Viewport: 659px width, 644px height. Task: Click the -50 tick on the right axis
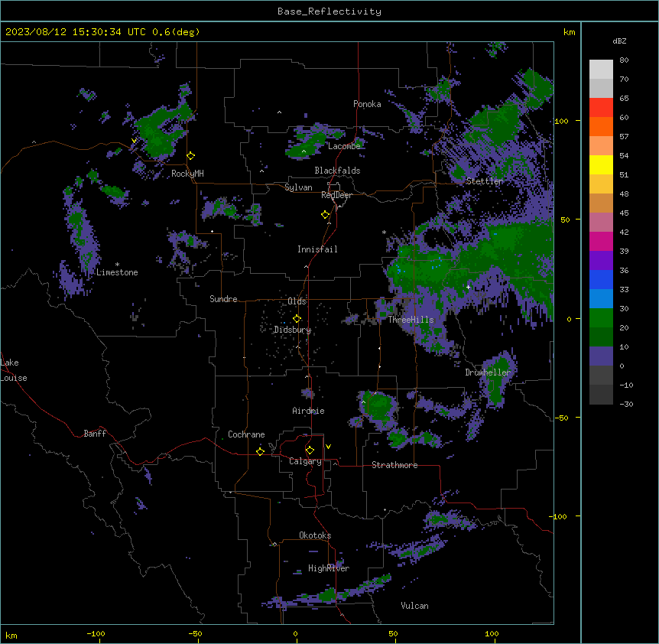coord(561,418)
